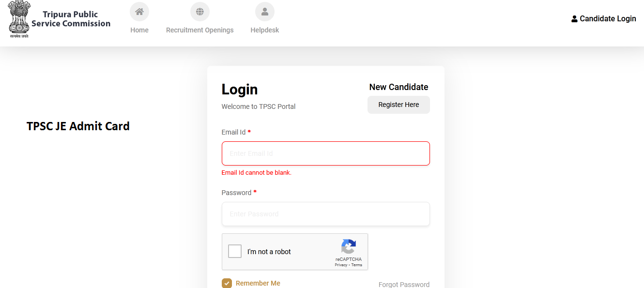The height and width of the screenshot is (288, 644).
Task: Click the person icon above Helpdesk
Action: (x=264, y=11)
